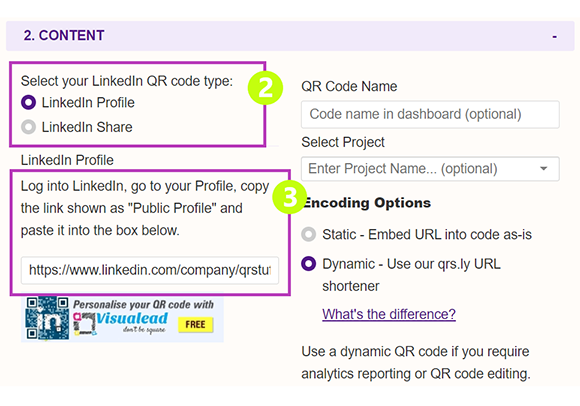Click the LinkedIn Share label text
Image resolution: width=580 pixels, height=406 pixels.
pos(87,127)
